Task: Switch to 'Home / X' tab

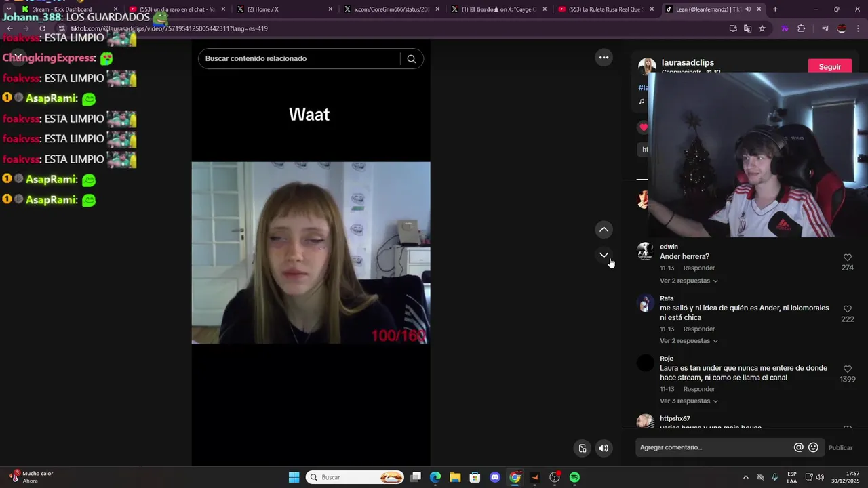Action: point(285,9)
